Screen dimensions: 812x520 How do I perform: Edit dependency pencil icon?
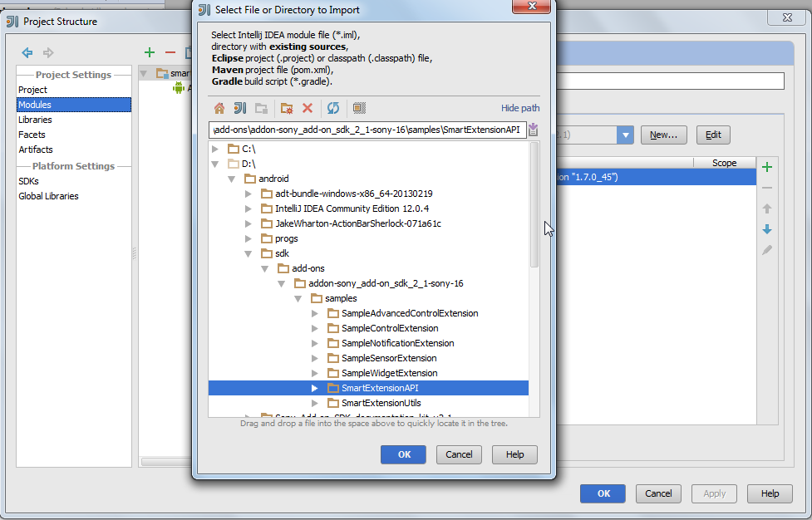(x=767, y=250)
